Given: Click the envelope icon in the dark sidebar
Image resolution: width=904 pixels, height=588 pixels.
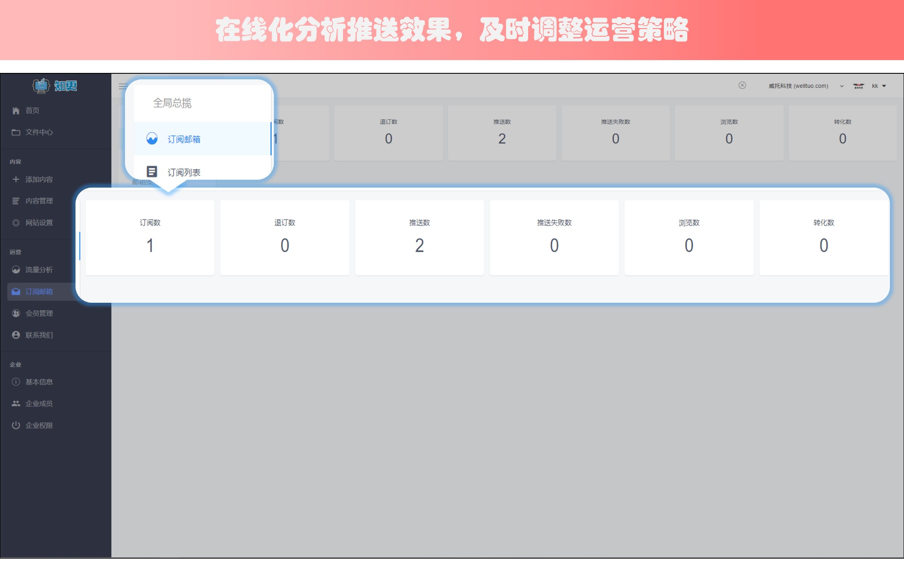Looking at the screenshot, I should tap(16, 292).
